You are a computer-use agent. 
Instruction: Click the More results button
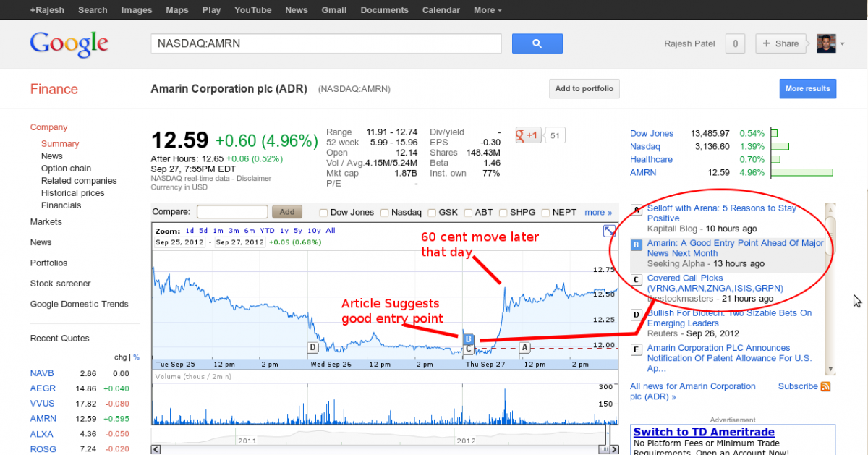(x=807, y=89)
